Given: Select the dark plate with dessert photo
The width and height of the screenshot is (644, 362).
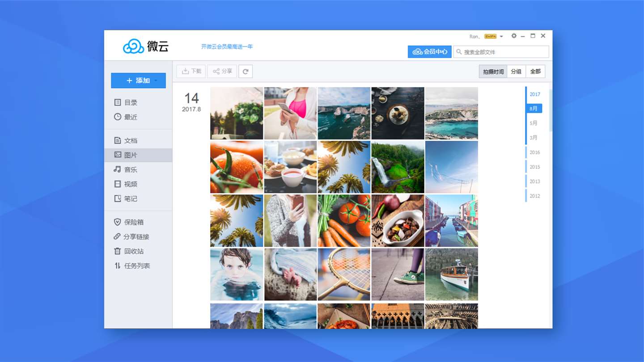Looking at the screenshot, I should (398, 113).
